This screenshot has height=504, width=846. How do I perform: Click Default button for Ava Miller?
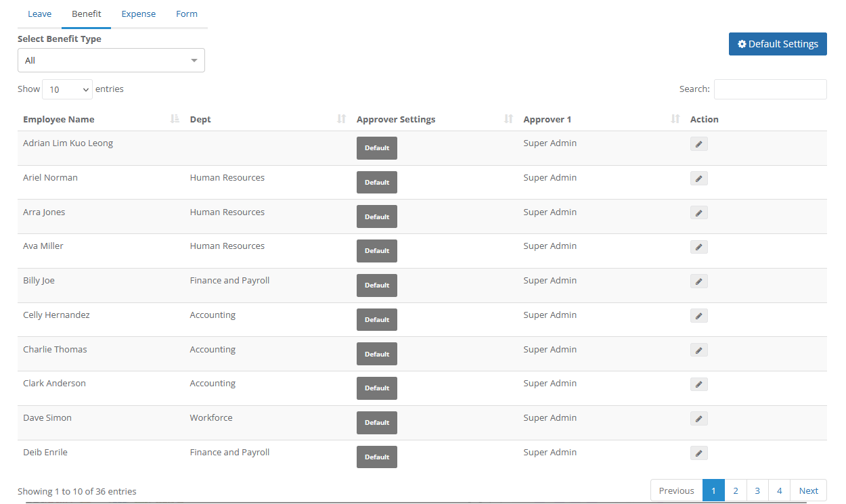[377, 251]
